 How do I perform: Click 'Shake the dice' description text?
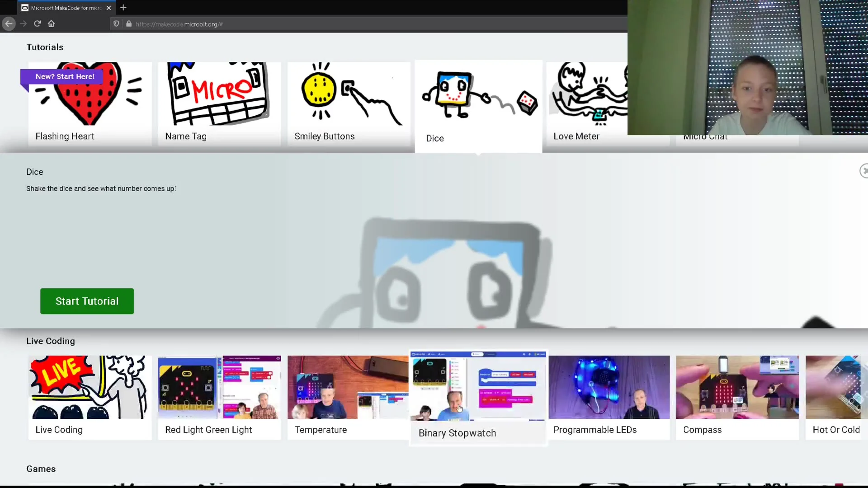(101, 188)
